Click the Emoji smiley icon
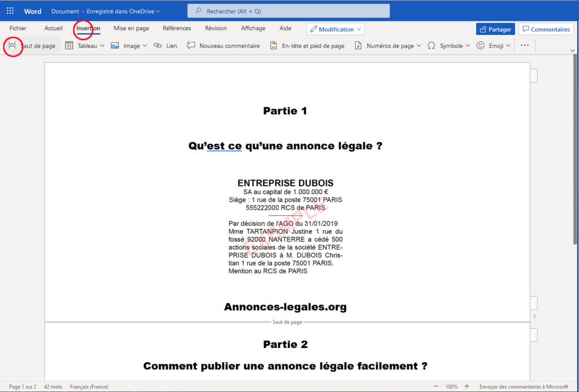This screenshot has width=579, height=392. [481, 45]
